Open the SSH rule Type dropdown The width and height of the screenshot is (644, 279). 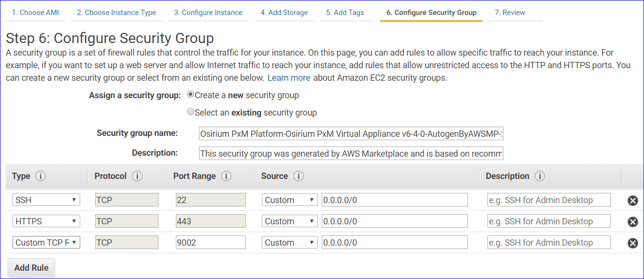pyautogui.click(x=46, y=200)
